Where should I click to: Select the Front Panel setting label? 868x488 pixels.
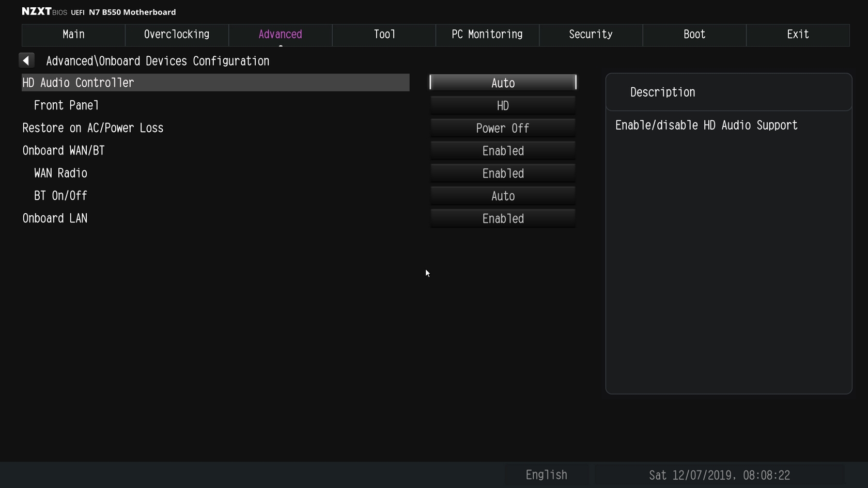pyautogui.click(x=66, y=105)
